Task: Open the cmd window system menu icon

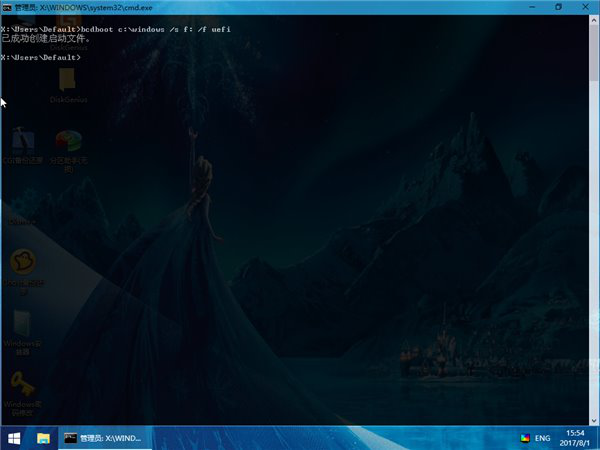Action: [7, 9]
